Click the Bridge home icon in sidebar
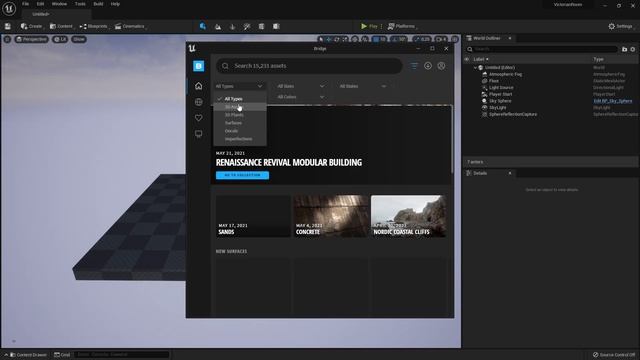This screenshot has width=640, height=360. click(x=198, y=86)
